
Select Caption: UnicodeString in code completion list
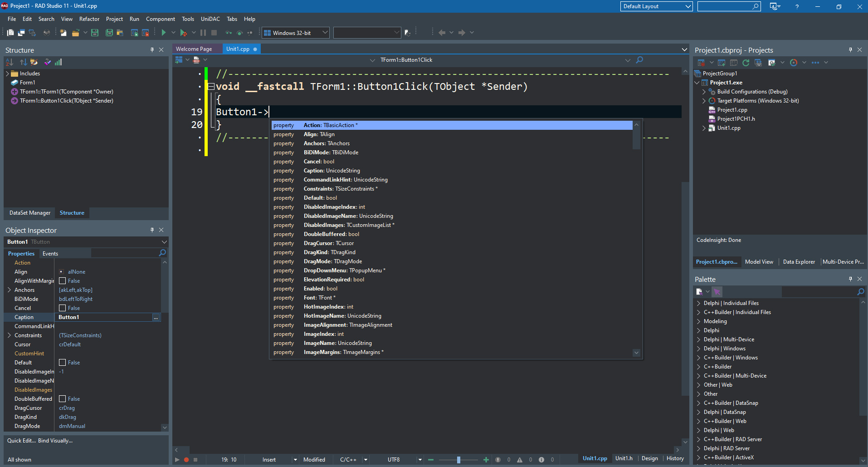coord(452,171)
